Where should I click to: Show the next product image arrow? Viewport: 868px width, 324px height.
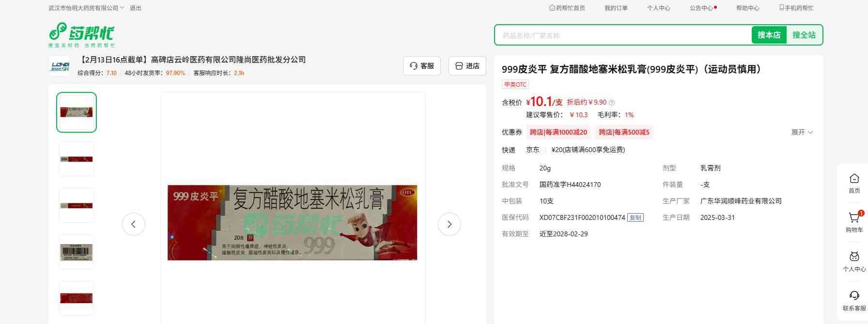tap(449, 224)
